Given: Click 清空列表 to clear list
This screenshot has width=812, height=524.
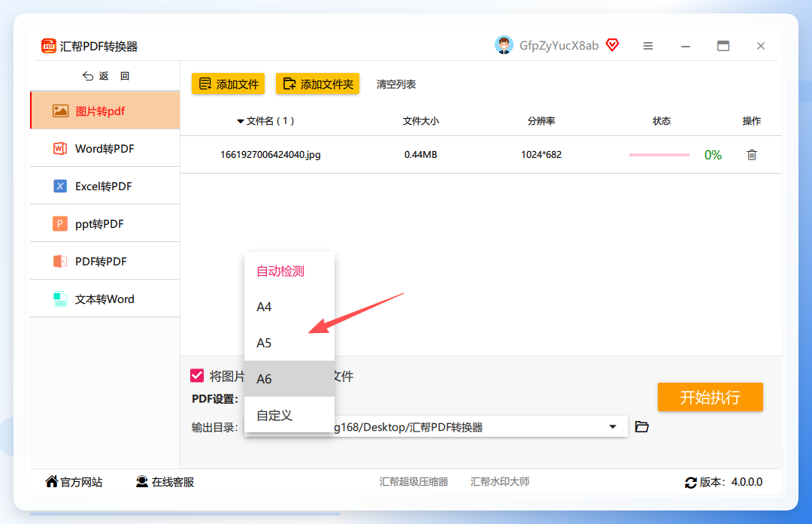Looking at the screenshot, I should click(x=396, y=84).
